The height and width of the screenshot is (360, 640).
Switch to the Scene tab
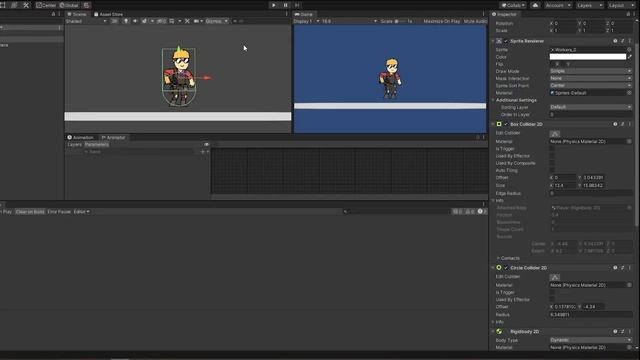[x=77, y=14]
